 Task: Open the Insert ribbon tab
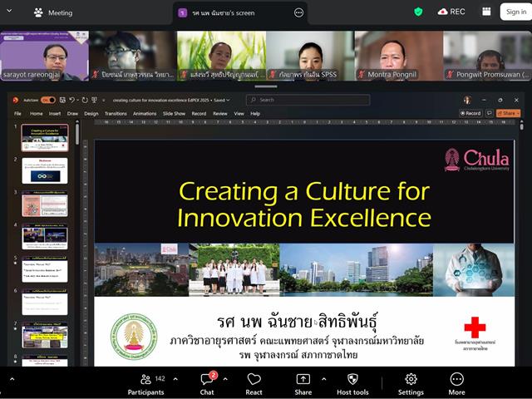pos(55,114)
